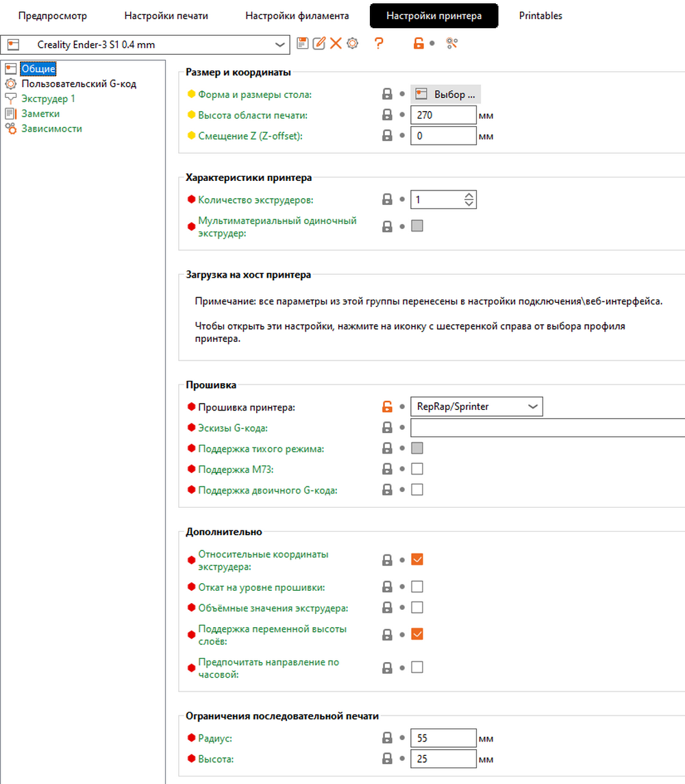
Task: Click the Смещение Z (Z-offset) input field
Action: [443, 136]
